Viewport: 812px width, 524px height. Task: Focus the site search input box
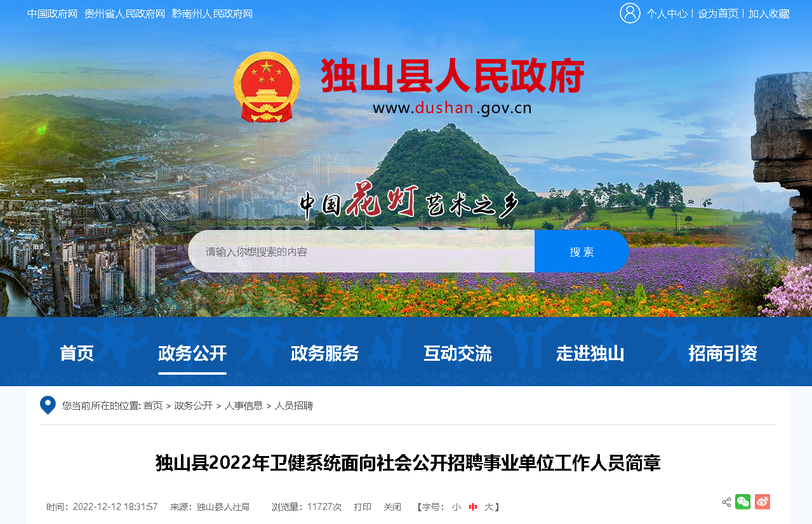point(361,252)
